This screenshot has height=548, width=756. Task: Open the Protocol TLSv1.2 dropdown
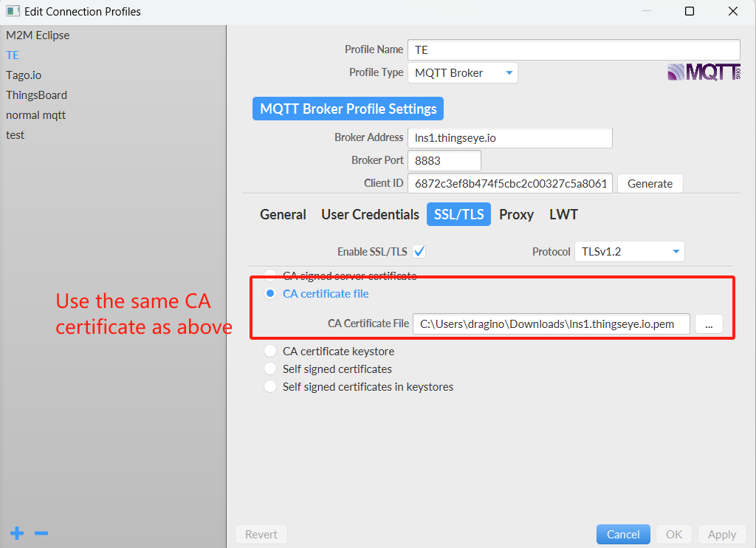click(x=629, y=251)
